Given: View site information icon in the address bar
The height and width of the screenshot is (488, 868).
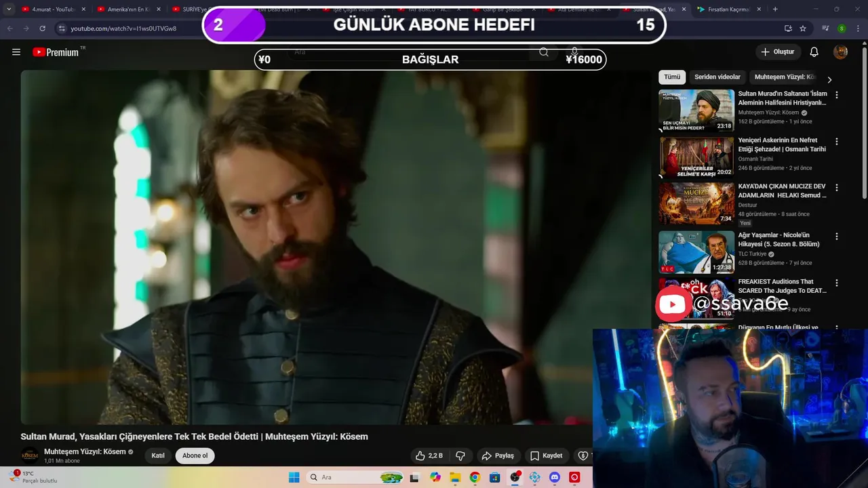Looking at the screenshot, I should [62, 28].
